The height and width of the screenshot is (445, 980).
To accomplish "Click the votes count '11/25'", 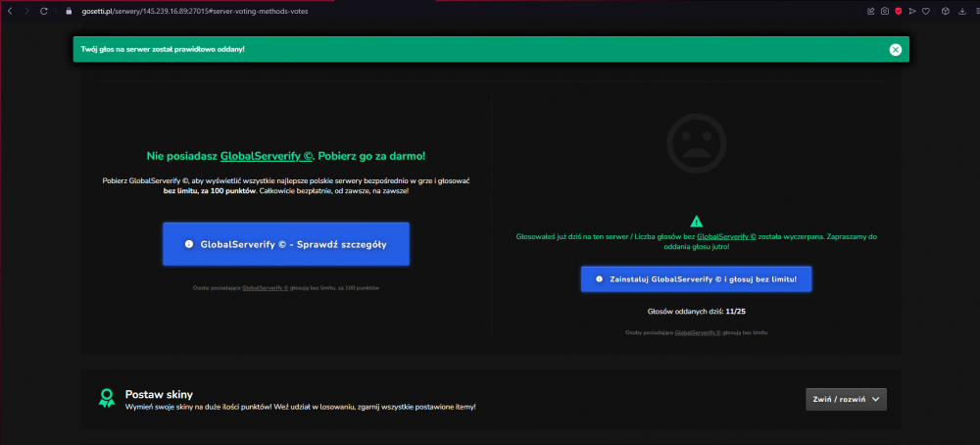I will [x=735, y=311].
